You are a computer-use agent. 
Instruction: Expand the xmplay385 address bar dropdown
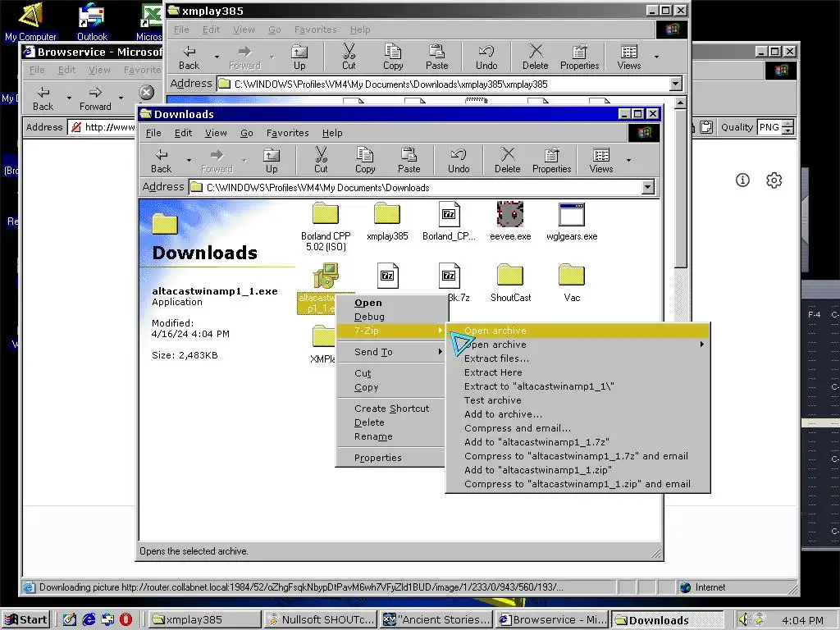(676, 84)
